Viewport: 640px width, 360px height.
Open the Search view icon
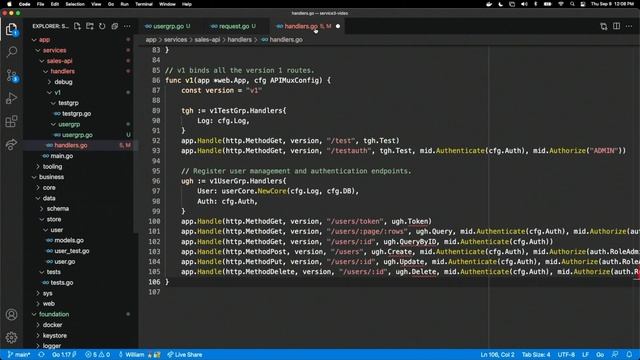pos(12,51)
